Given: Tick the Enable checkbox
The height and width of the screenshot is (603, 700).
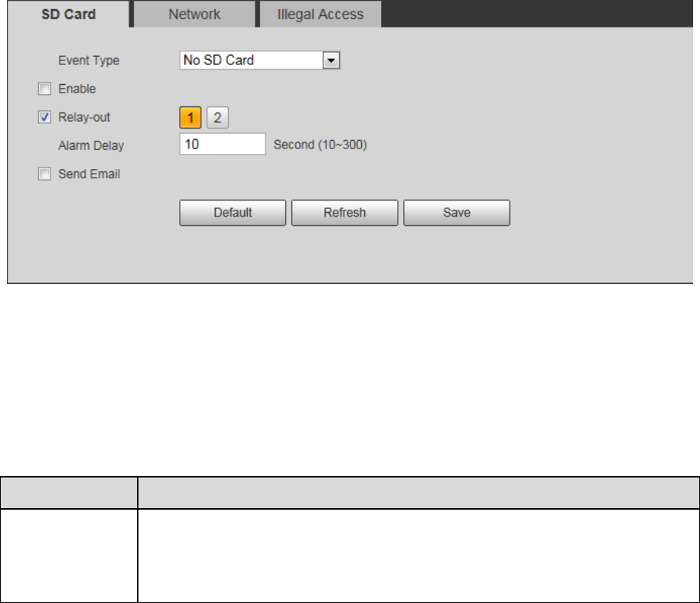Looking at the screenshot, I should click(44, 89).
